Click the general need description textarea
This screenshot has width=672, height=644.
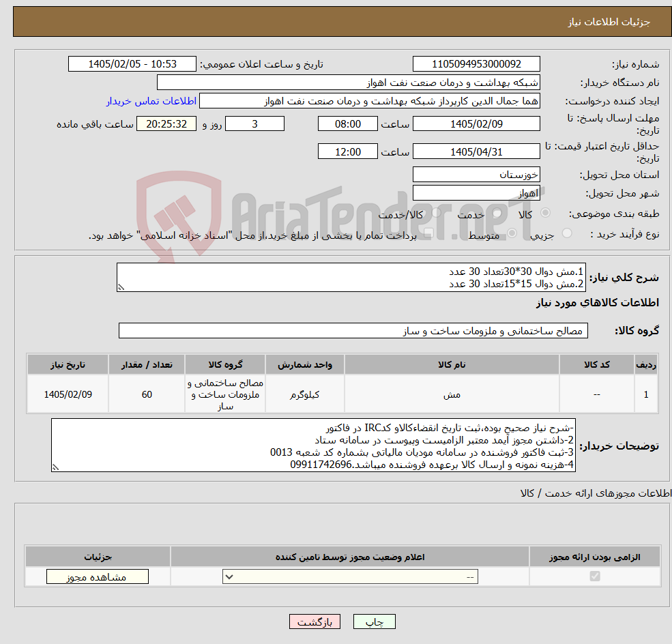click(351, 277)
